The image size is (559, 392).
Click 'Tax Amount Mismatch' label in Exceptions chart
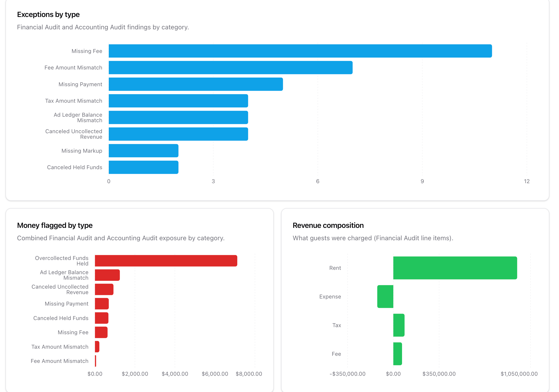pos(73,101)
